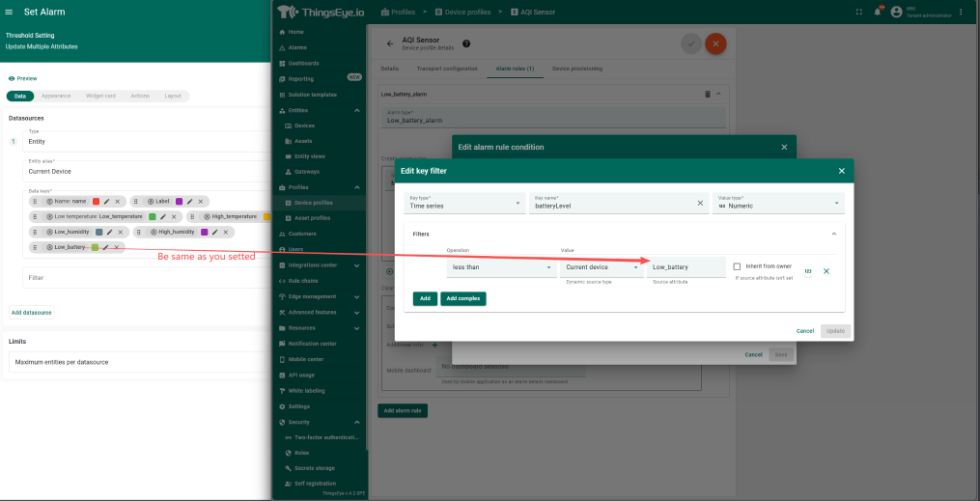Clear the batteryLevel key name field
Viewport: 980px width, 501px height.
[x=700, y=204]
